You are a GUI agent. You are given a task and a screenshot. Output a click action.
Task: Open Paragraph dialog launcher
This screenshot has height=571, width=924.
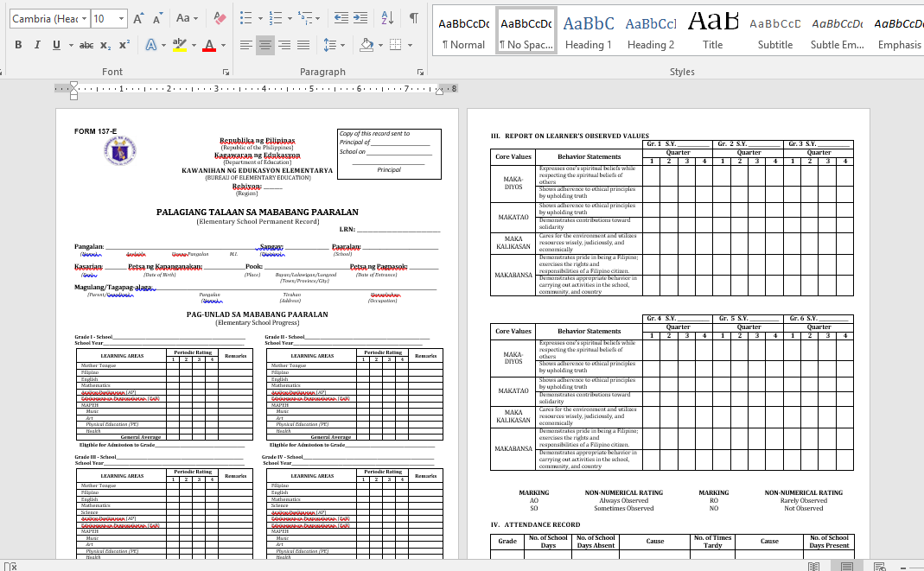(x=420, y=72)
